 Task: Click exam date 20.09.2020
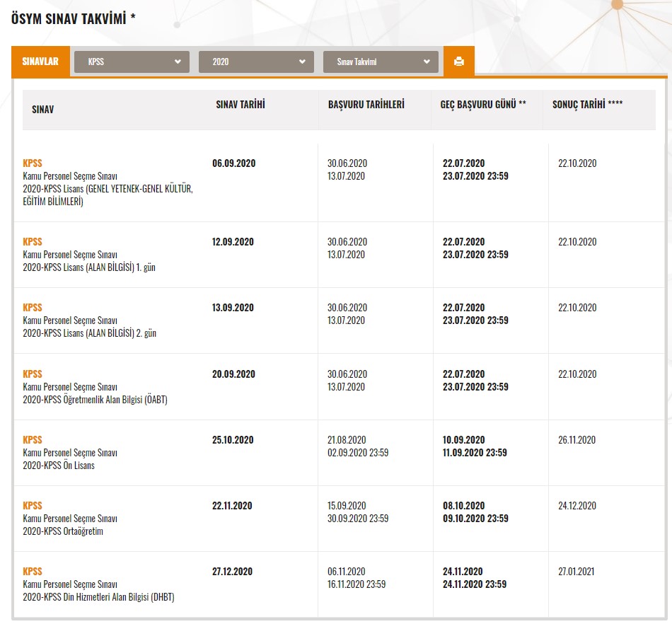pos(233,374)
